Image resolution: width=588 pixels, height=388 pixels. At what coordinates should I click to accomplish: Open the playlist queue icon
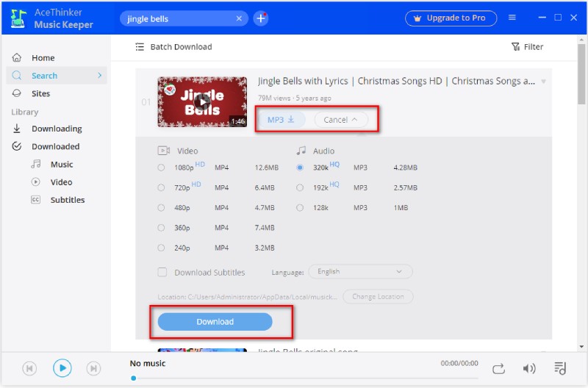pyautogui.click(x=560, y=368)
